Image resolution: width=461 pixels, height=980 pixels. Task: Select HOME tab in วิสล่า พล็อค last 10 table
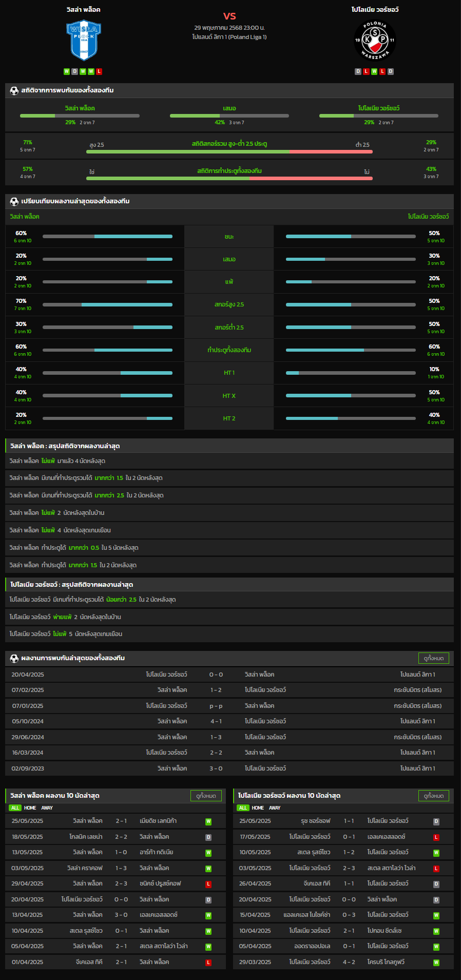click(30, 808)
